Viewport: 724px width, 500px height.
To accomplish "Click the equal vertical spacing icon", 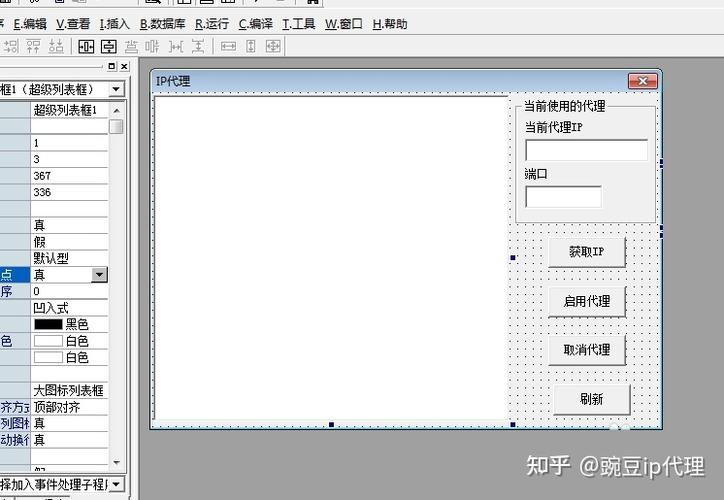I will 198,46.
